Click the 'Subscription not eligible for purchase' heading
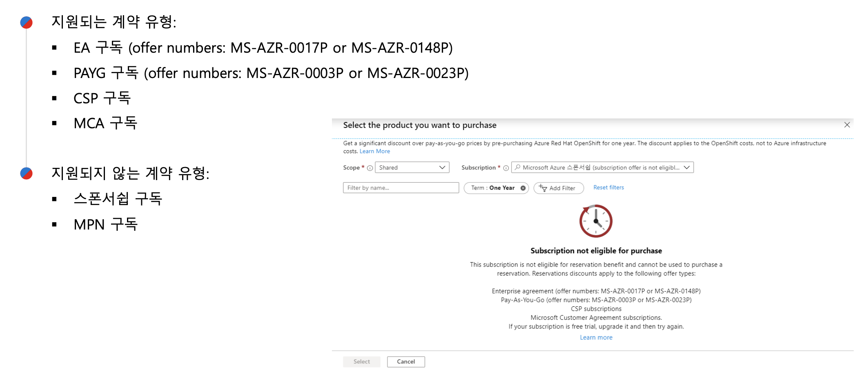 (x=596, y=251)
